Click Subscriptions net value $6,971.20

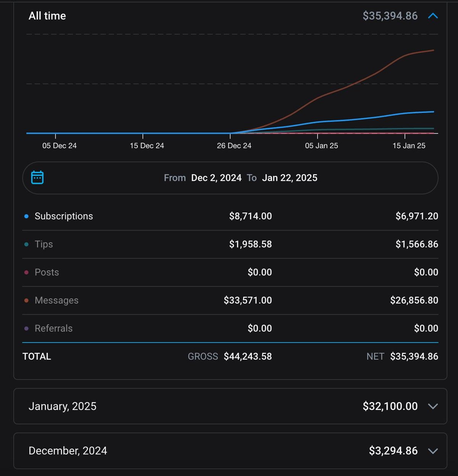(417, 216)
